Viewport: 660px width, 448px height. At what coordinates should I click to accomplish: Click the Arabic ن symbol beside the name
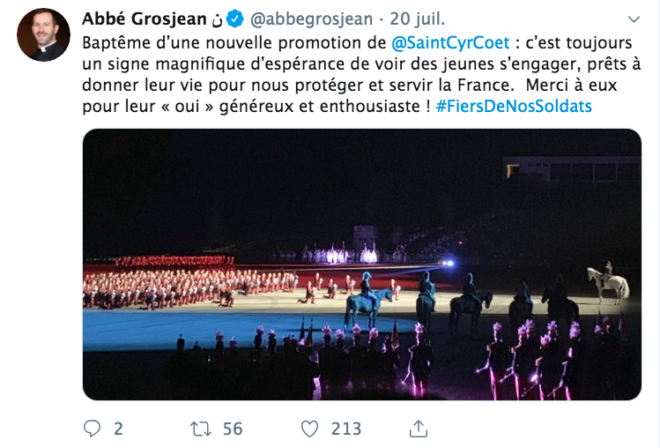217,20
